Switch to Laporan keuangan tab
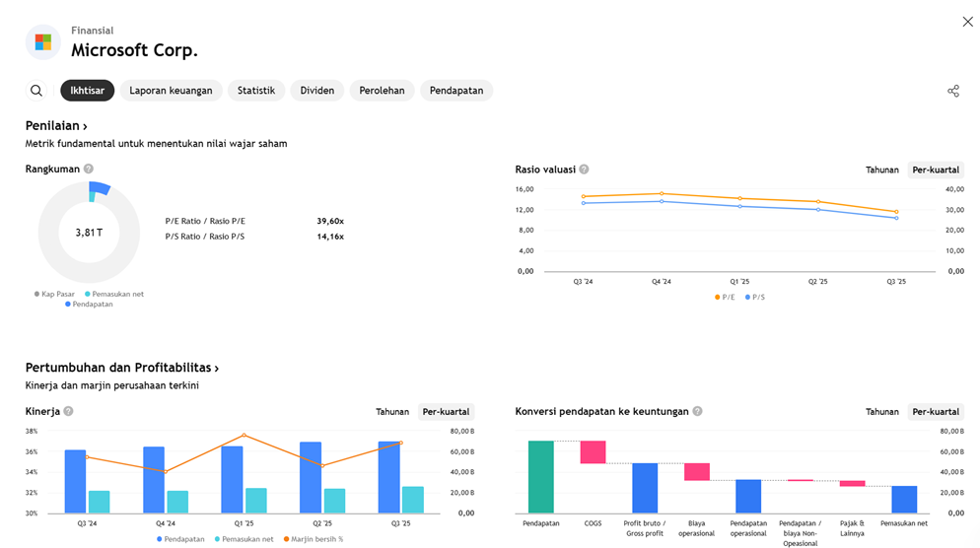The height and width of the screenshot is (548, 980). 171,91
